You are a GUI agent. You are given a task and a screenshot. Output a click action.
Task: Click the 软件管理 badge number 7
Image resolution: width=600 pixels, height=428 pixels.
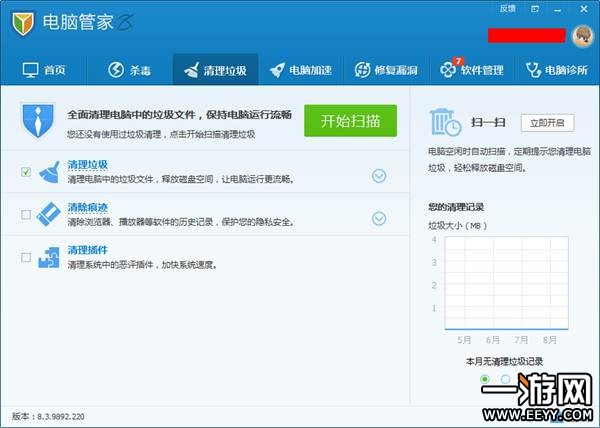458,61
